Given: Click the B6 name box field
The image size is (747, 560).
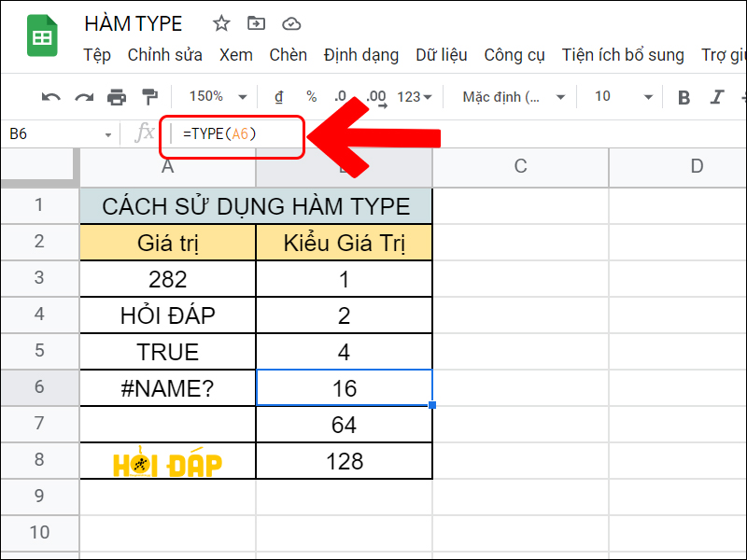Looking at the screenshot, I should coord(61,134).
